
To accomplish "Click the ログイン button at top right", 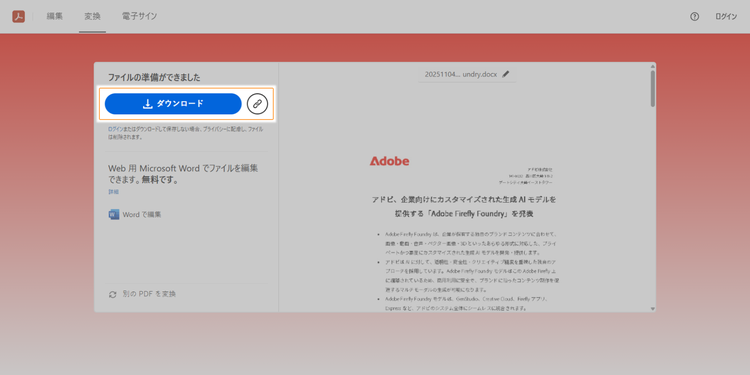I will [726, 16].
